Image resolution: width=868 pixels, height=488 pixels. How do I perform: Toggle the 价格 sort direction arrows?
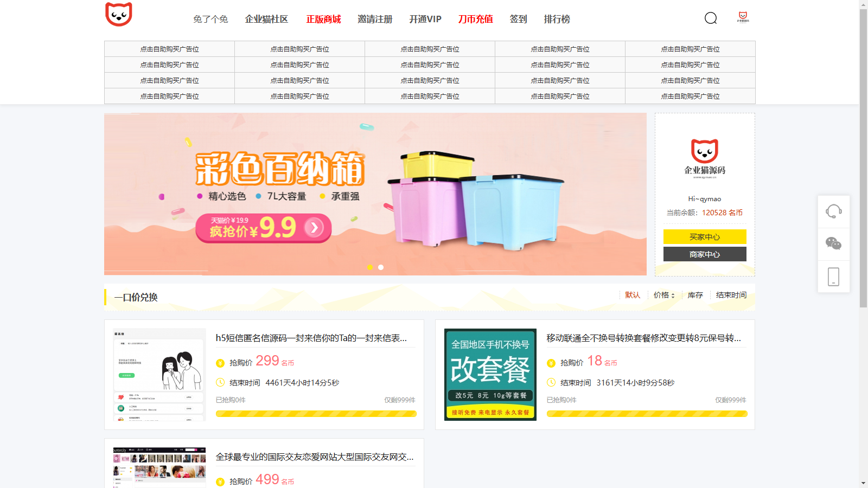(673, 295)
